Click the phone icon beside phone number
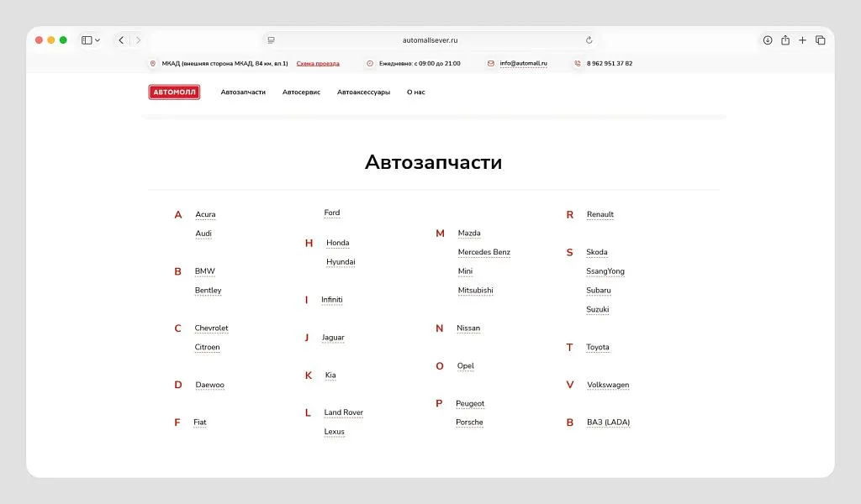The image size is (861, 504). tap(578, 64)
